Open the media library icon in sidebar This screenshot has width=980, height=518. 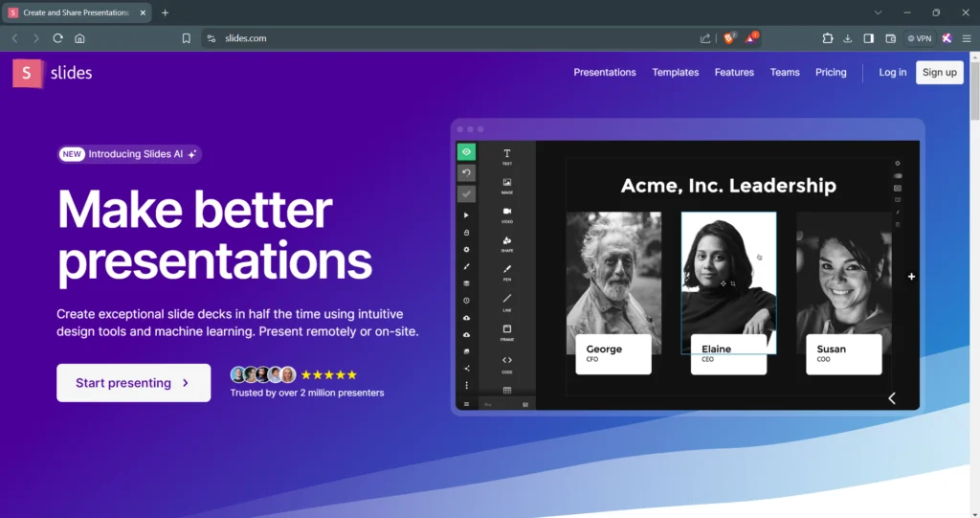click(x=466, y=351)
